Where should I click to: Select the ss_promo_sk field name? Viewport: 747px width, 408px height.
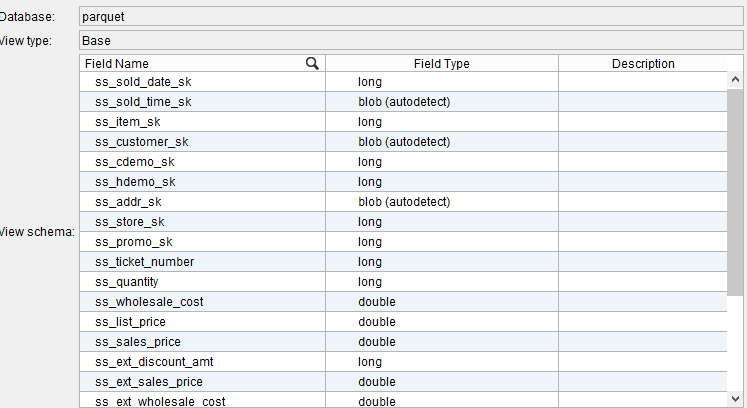pos(133,242)
